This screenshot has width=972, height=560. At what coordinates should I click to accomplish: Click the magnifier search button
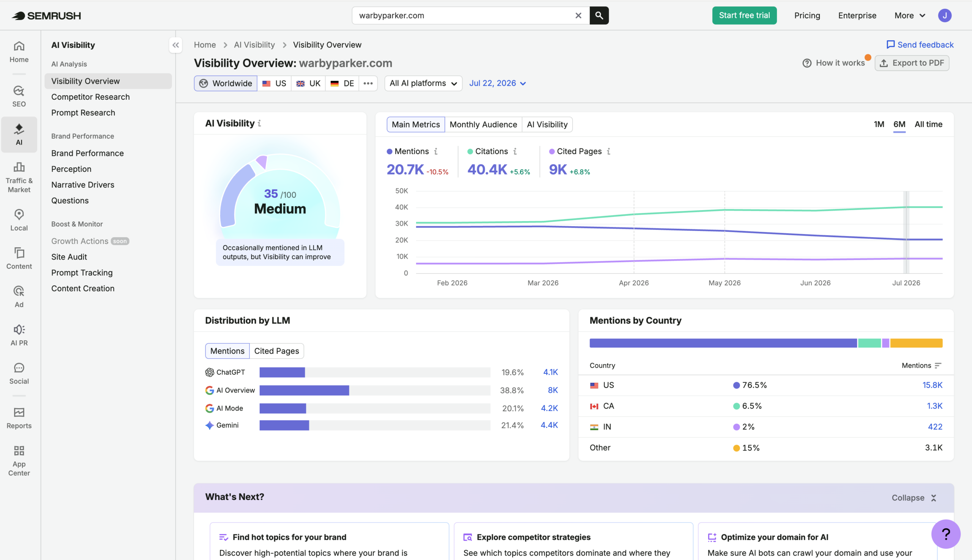(599, 16)
